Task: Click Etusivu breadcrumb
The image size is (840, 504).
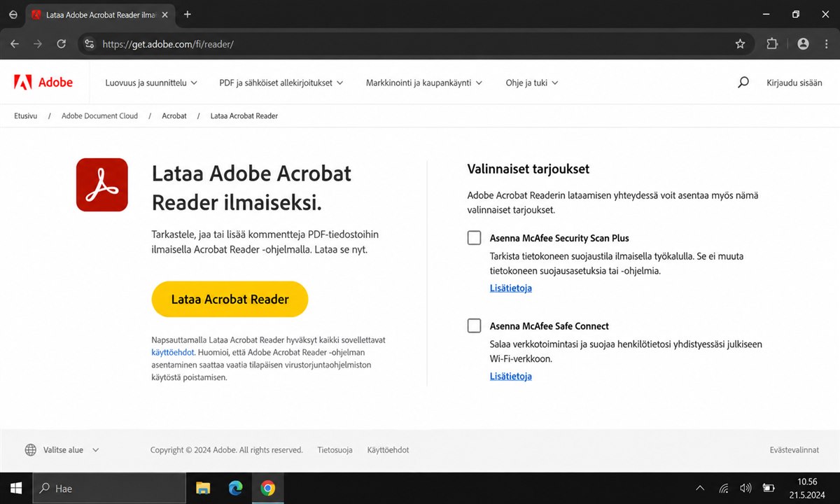Action: (25, 115)
